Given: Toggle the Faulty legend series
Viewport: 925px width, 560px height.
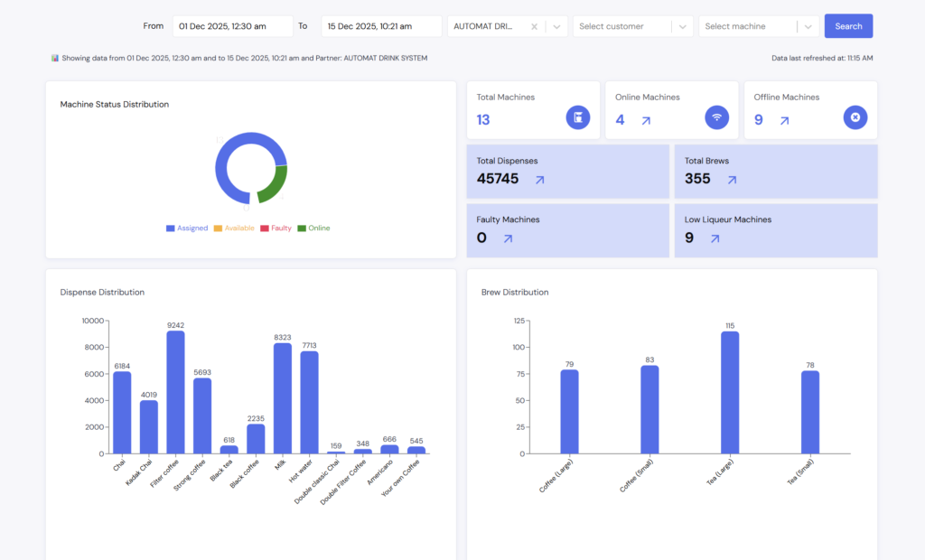Looking at the screenshot, I should click(x=276, y=229).
